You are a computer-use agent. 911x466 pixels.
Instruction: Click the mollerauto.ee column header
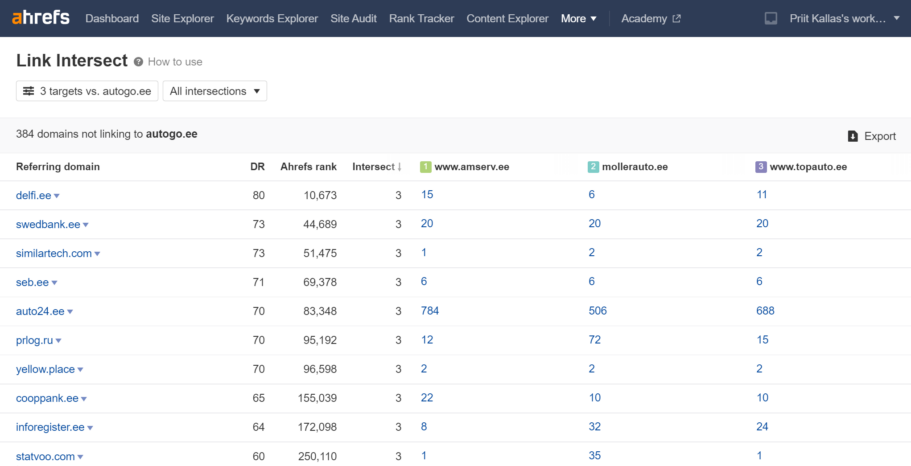[x=634, y=167]
